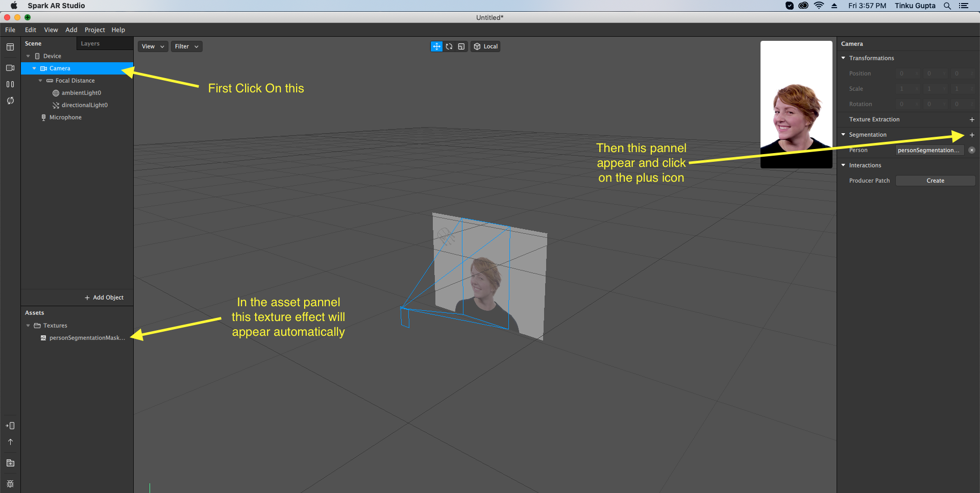Collapse the Camera tree node
Image resolution: width=980 pixels, height=493 pixels.
(x=34, y=68)
